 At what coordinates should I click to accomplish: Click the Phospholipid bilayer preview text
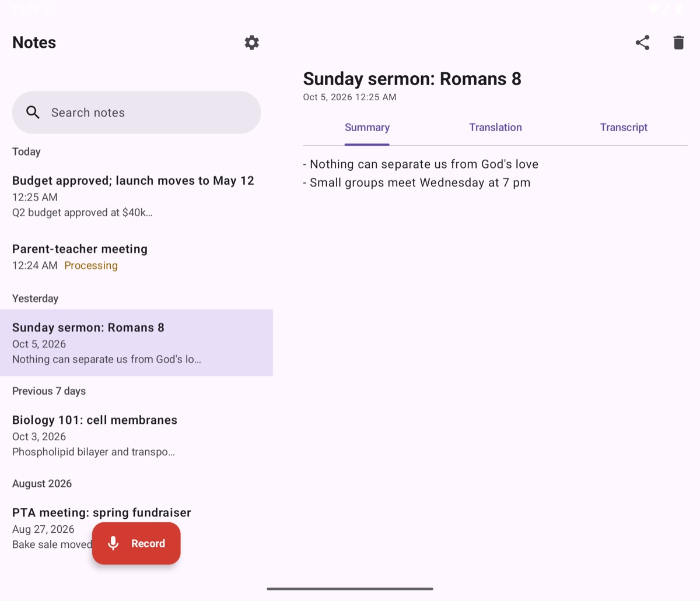tap(93, 452)
